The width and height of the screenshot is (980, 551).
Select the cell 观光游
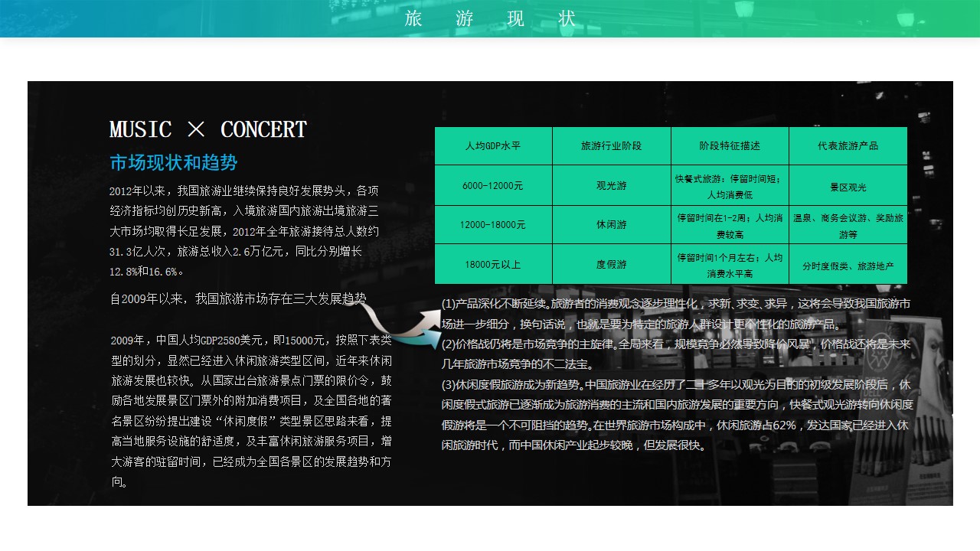click(612, 186)
